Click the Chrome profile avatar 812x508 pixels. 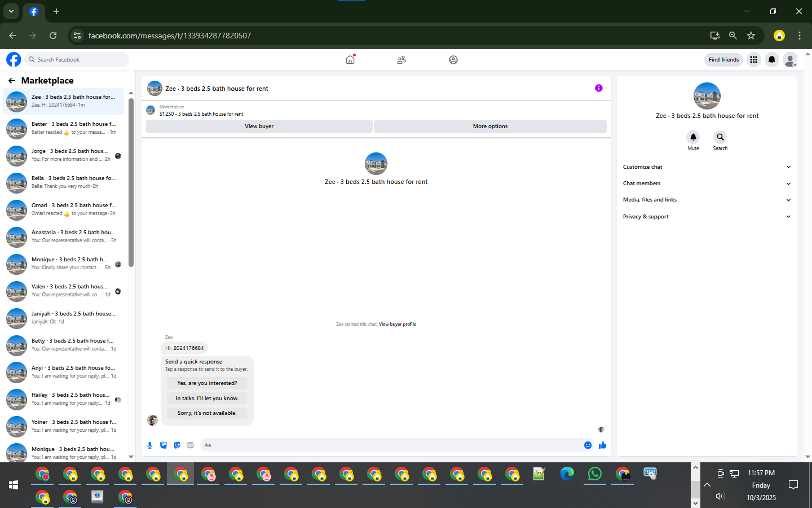pos(779,36)
